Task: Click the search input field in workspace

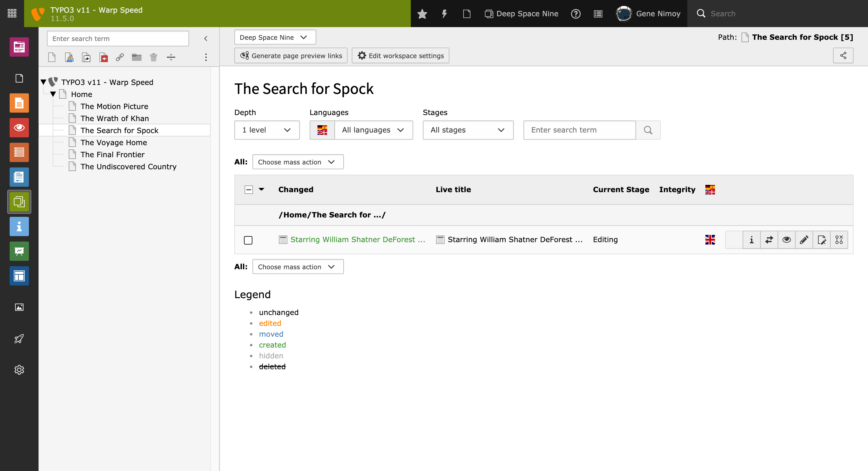Action: coord(579,130)
